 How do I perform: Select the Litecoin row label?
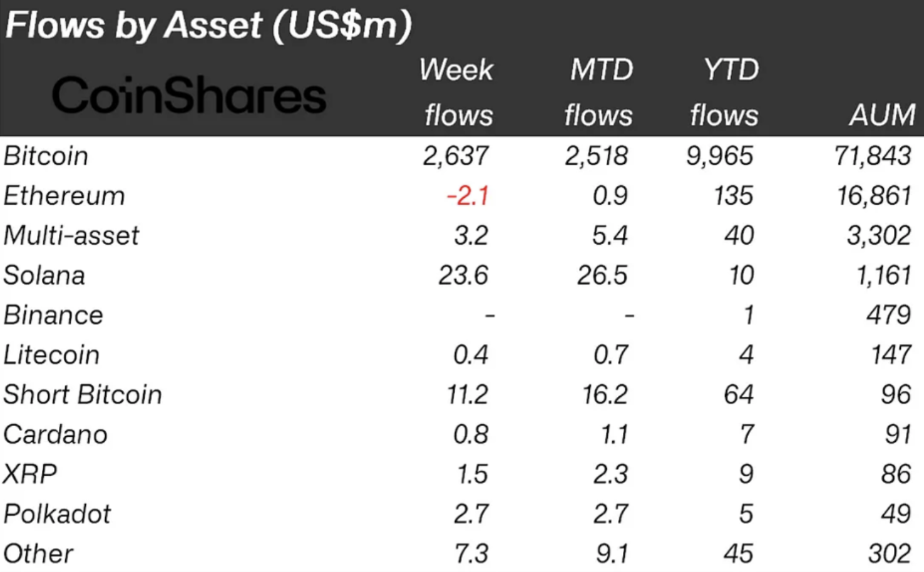tap(51, 355)
